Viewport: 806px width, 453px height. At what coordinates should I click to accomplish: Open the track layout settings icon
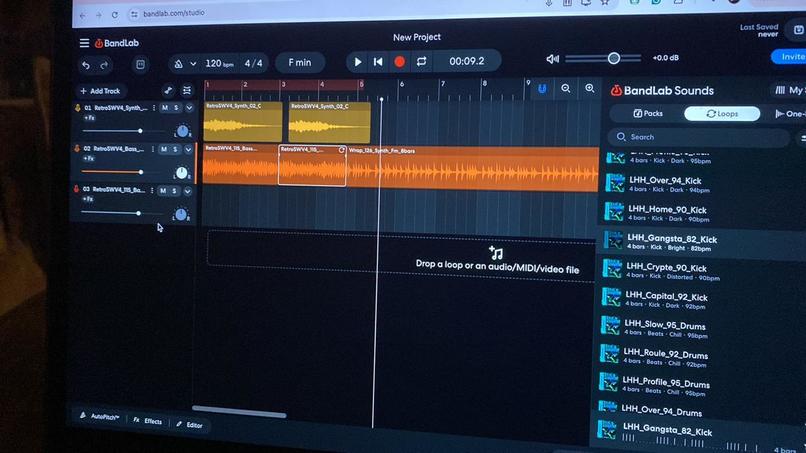[187, 90]
